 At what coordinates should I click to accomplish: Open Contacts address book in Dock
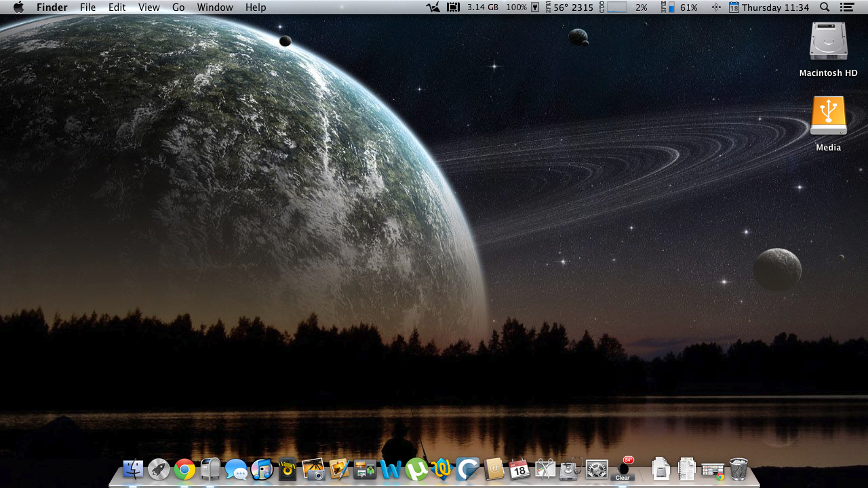(x=494, y=469)
